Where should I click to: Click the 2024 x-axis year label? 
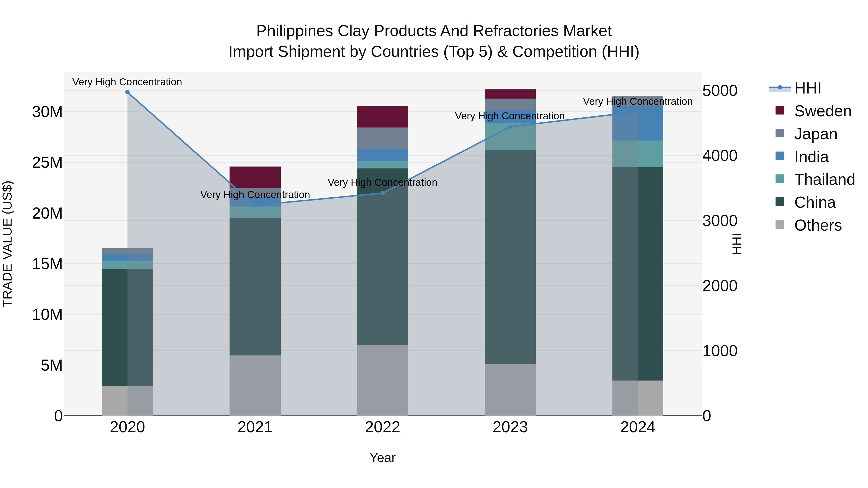coord(638,427)
